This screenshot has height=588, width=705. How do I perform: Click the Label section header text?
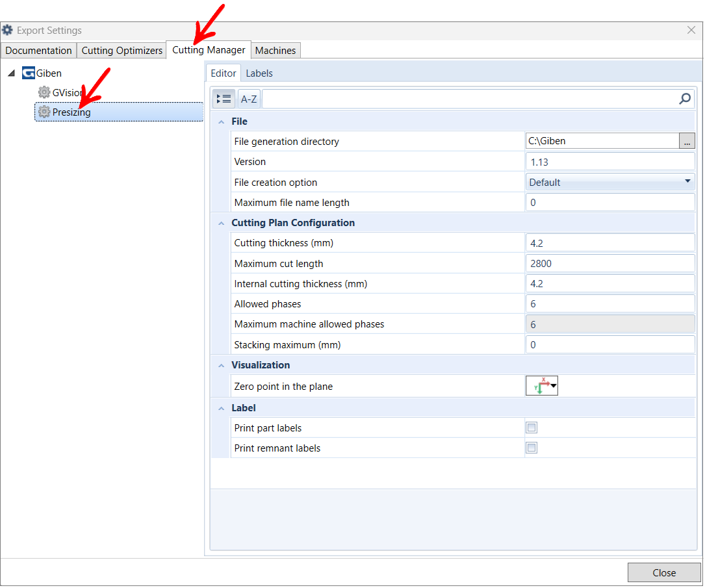tap(244, 408)
